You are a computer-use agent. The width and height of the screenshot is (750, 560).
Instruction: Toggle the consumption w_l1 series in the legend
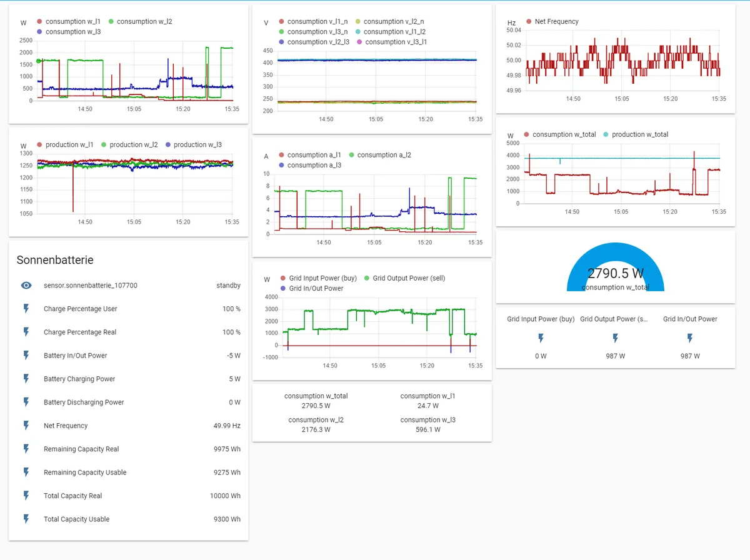(69, 21)
